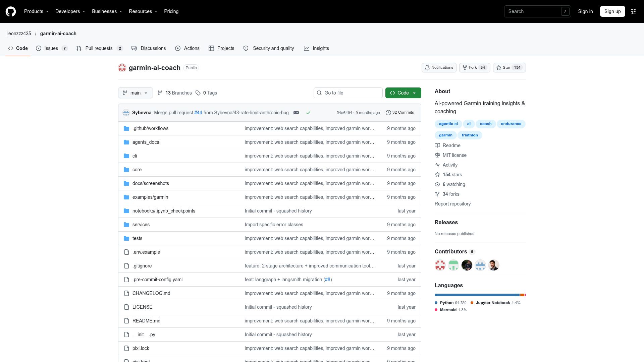Expand the green Code dropdown button
The height and width of the screenshot is (362, 644).
403,93
